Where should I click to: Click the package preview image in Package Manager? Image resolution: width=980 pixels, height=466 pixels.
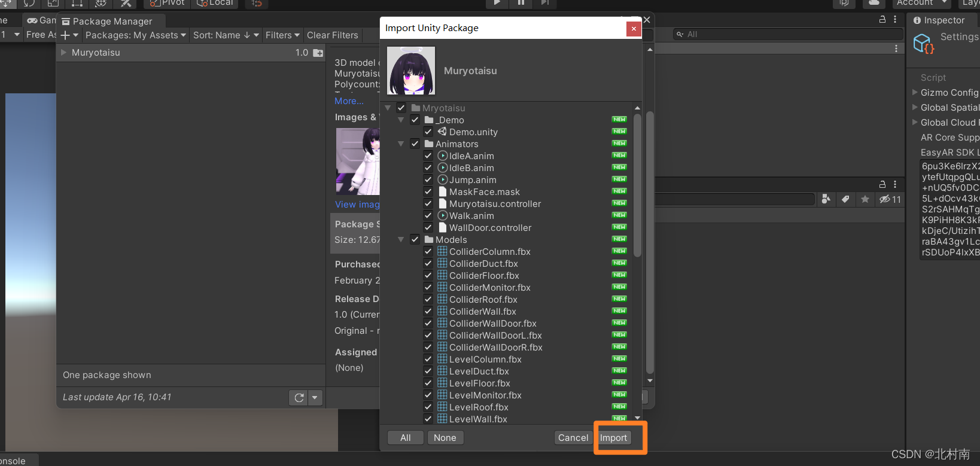click(358, 162)
